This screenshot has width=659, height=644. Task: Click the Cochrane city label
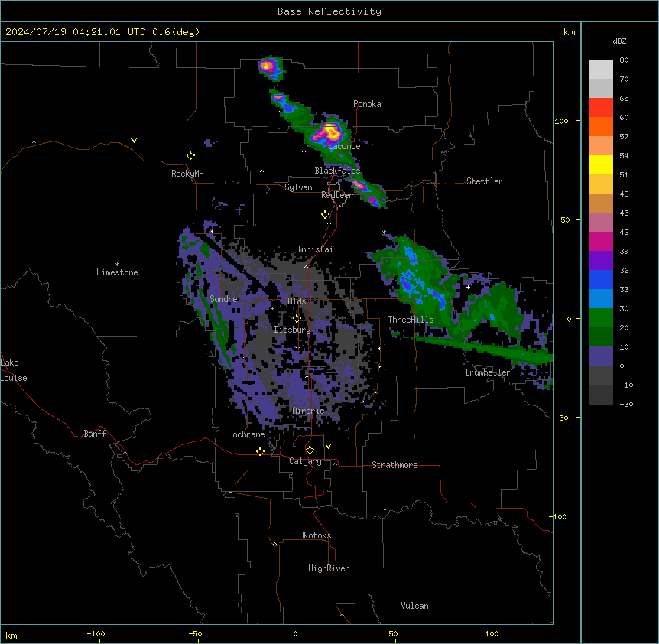[x=246, y=434]
